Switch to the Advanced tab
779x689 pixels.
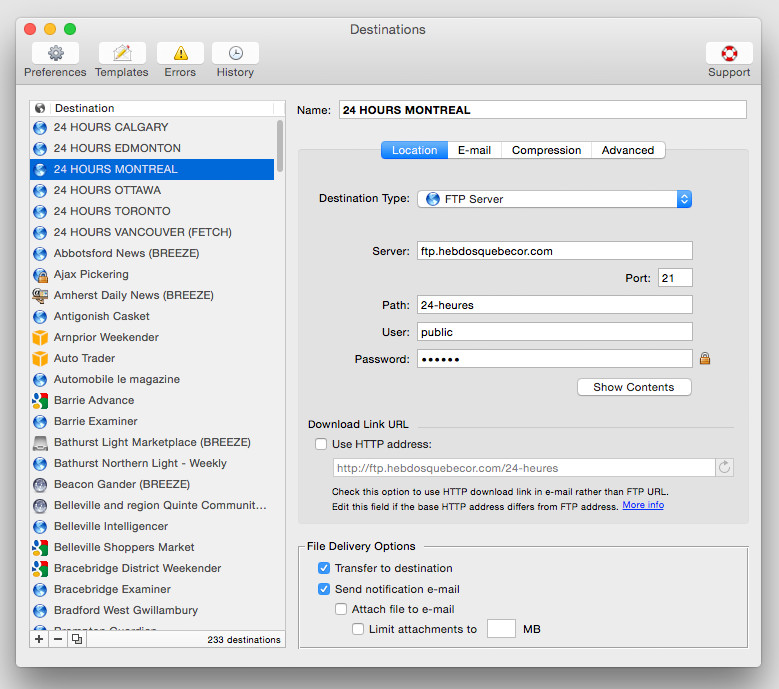(628, 150)
